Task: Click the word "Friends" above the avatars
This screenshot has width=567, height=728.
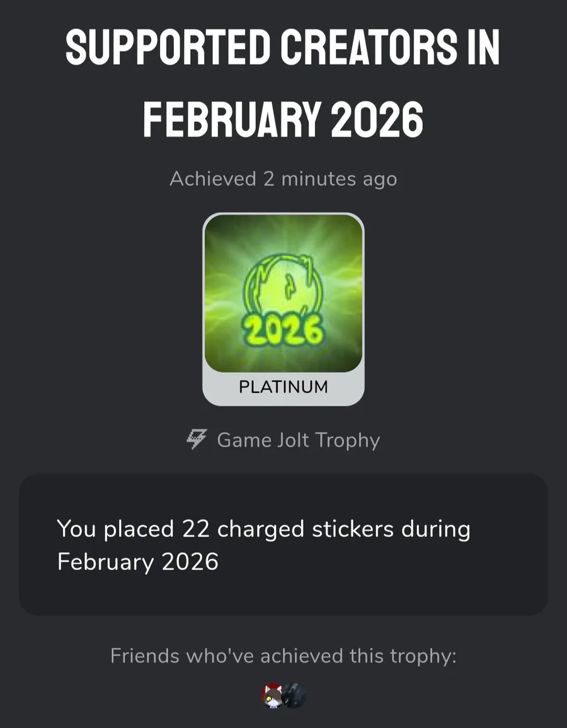Action: (x=145, y=656)
